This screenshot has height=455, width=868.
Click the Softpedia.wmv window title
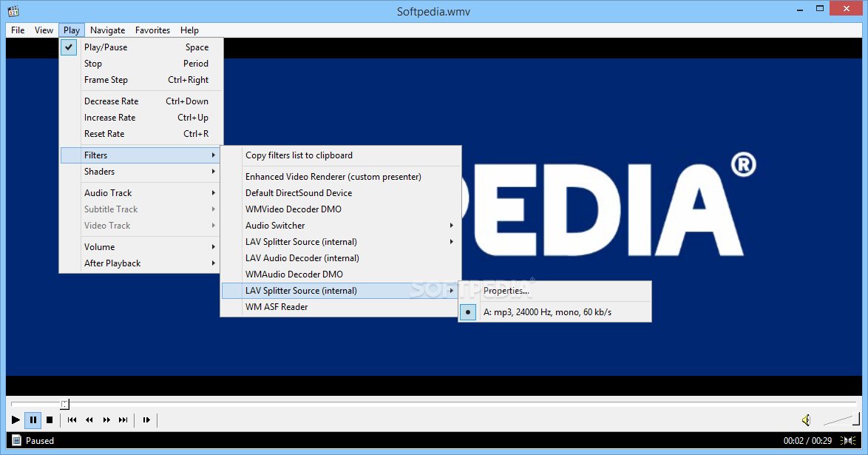pyautogui.click(x=433, y=12)
